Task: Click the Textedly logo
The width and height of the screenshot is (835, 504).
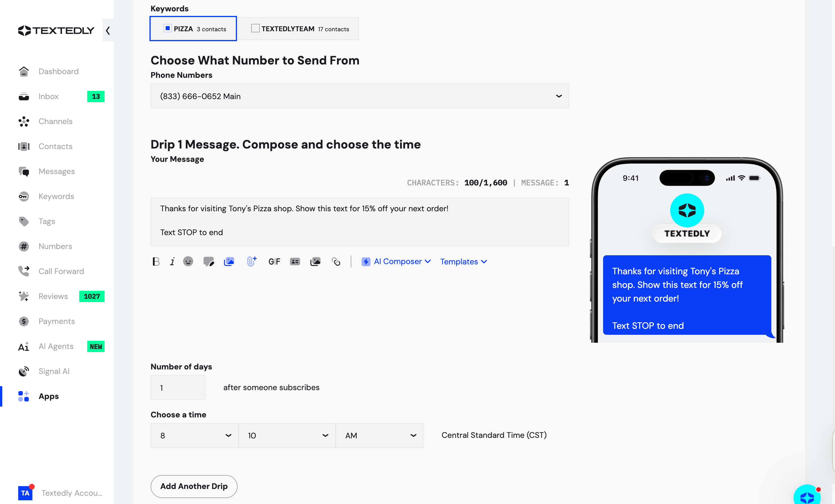Action: pyautogui.click(x=56, y=30)
